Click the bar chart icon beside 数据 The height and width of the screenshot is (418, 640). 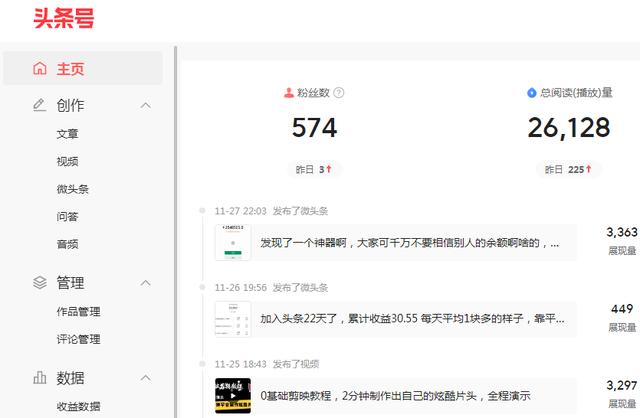(x=40, y=377)
